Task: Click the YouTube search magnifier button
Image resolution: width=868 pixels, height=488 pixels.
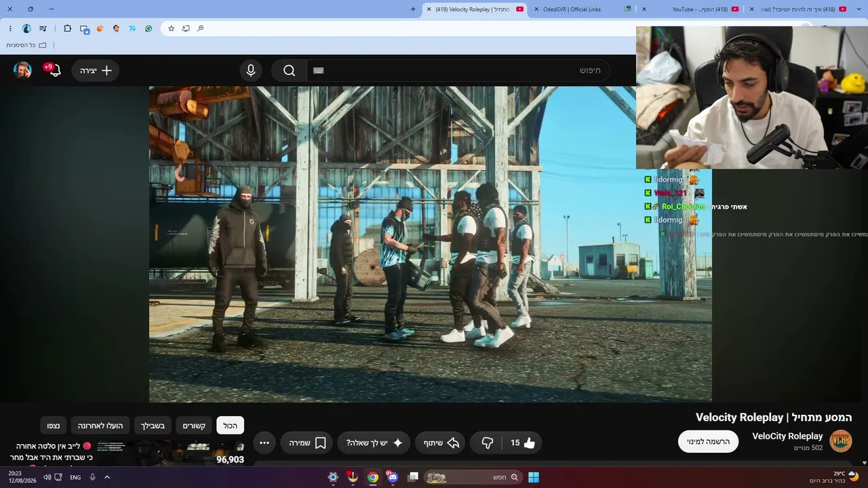Action: (290, 70)
